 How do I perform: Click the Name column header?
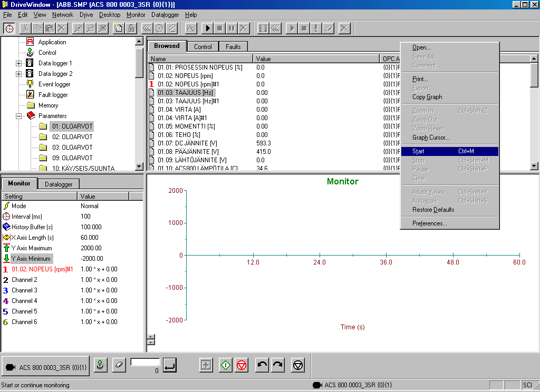tap(200, 59)
